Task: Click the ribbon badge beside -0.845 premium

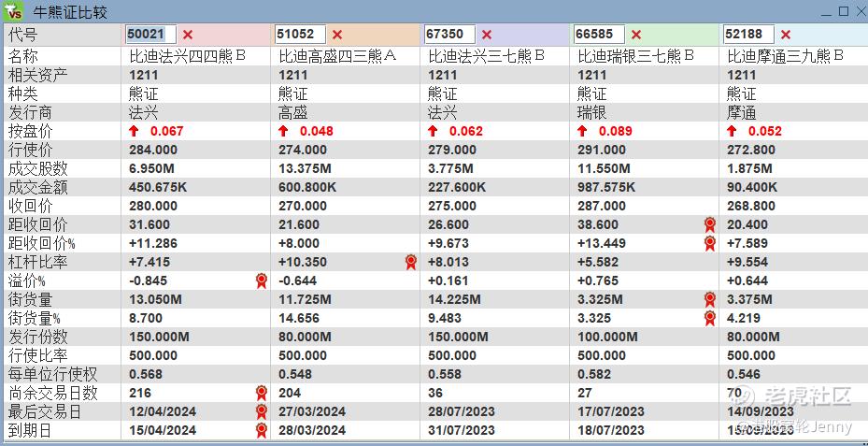Action: click(x=262, y=281)
